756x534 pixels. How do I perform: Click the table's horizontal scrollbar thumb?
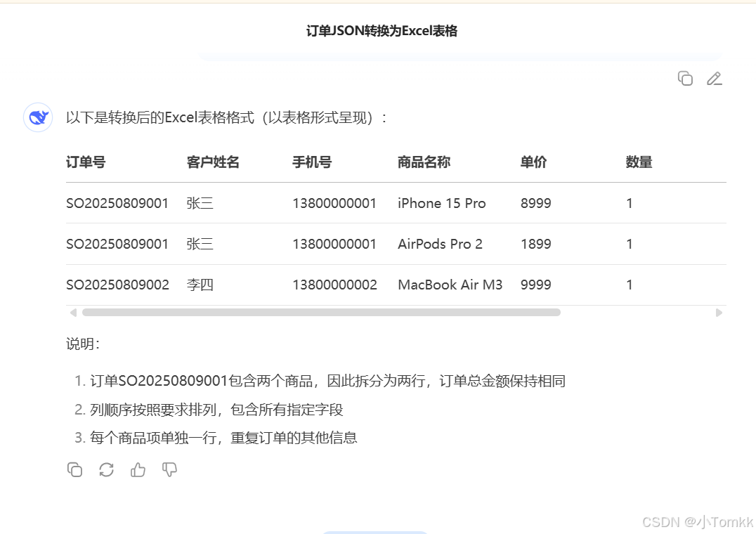pyautogui.click(x=321, y=312)
